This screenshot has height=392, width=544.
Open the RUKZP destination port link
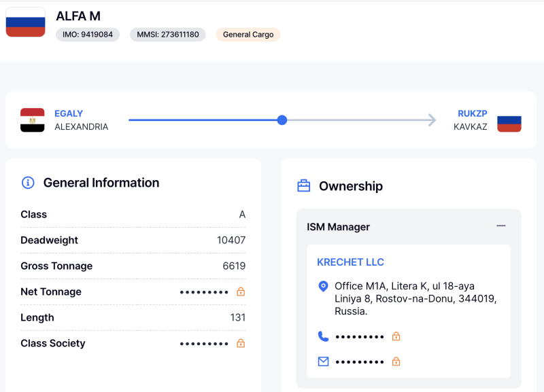click(472, 113)
